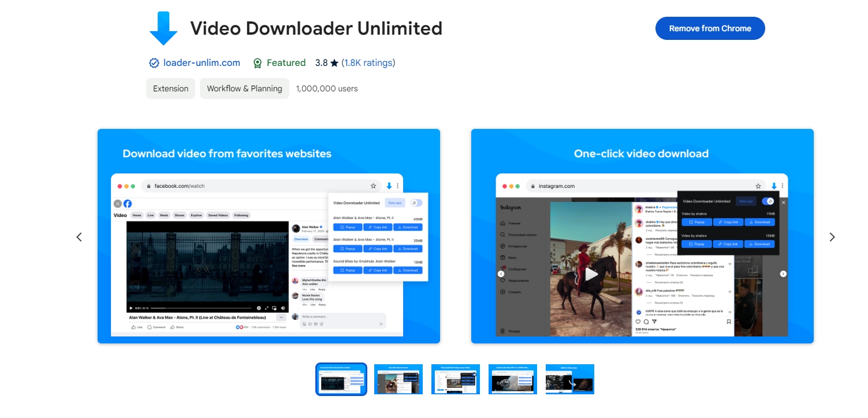Image resolution: width=868 pixels, height=418 pixels.
Task: Toggle the theme switch in the instagram.com slide popup
Action: 768,201
